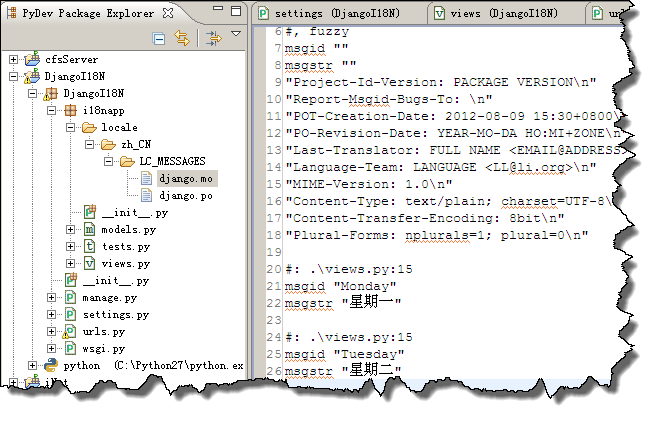Click line 21 msgid "Monday" in editor
The image size is (658, 421).
(340, 286)
